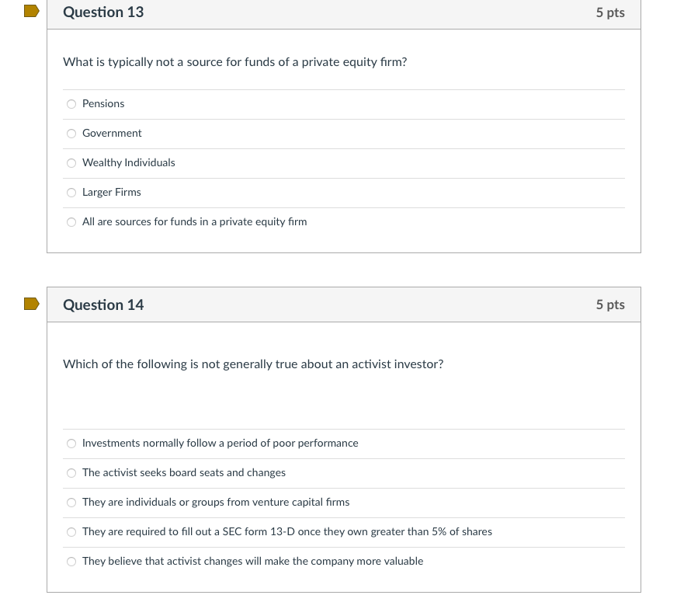Choose 'They are individuals or groups from venture capital firms'

point(71,503)
